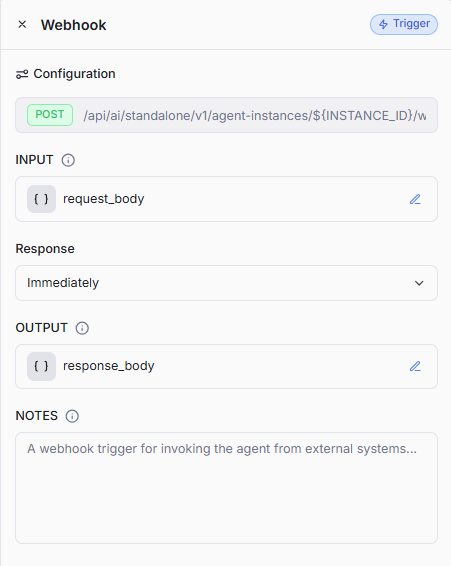Select the response_body output row

[x=226, y=366]
